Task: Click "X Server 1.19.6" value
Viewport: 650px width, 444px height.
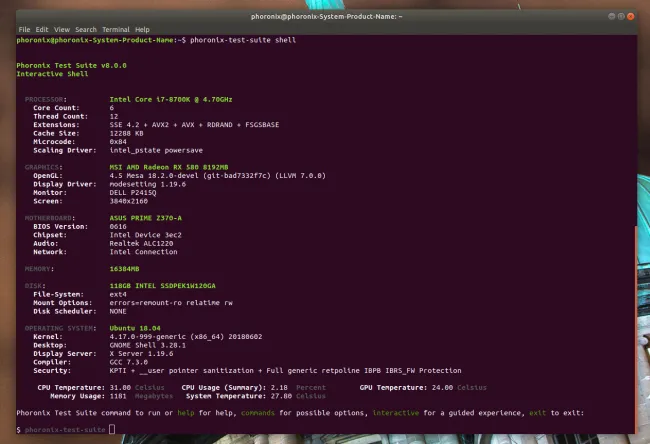Action: click(141, 354)
